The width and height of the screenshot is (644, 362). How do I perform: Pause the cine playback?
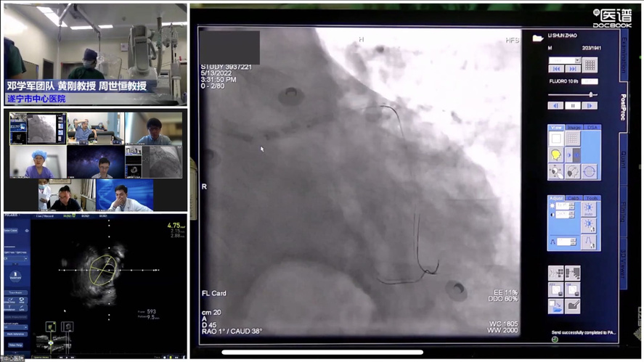click(573, 106)
